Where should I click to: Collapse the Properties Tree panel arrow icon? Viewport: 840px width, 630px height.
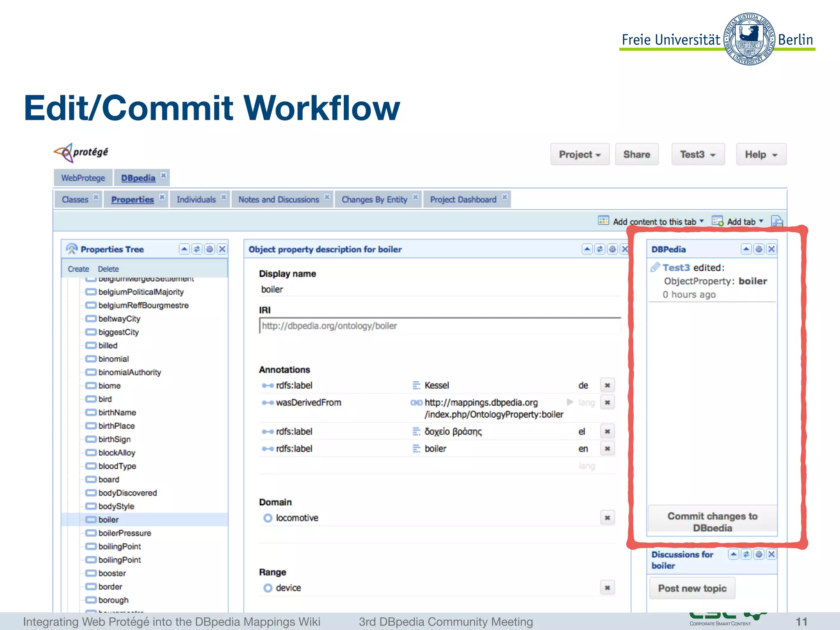click(184, 249)
